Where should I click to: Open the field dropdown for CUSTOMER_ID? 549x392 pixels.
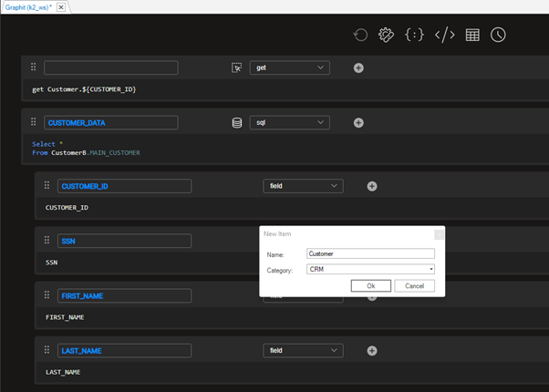[303, 186]
